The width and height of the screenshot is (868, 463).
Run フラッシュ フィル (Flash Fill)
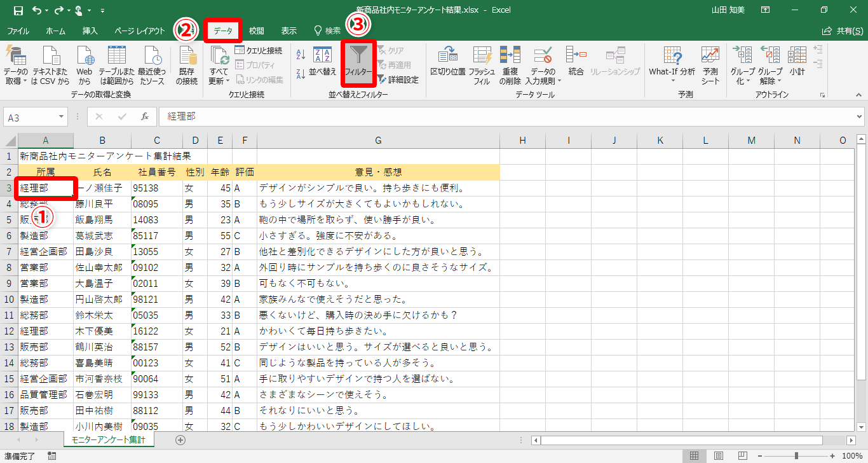click(x=482, y=66)
